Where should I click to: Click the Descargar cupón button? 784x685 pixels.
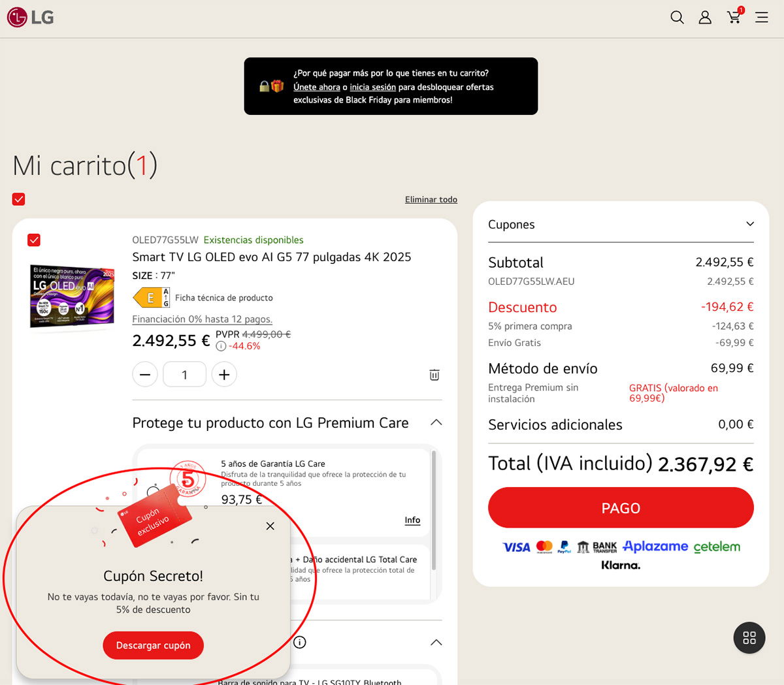(x=154, y=645)
